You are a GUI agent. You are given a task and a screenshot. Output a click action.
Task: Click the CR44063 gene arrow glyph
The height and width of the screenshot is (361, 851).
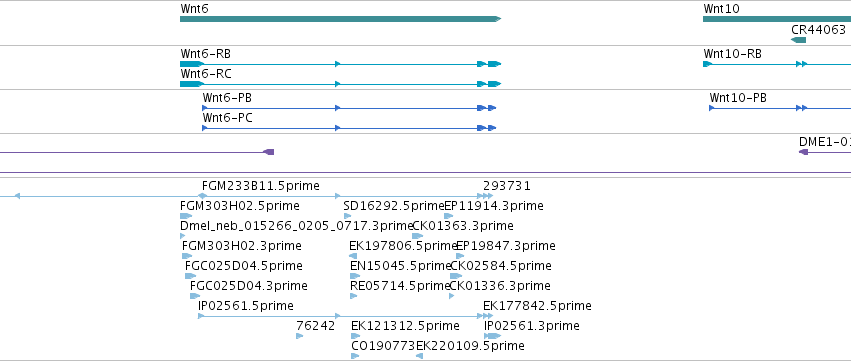pyautogui.click(x=798, y=40)
